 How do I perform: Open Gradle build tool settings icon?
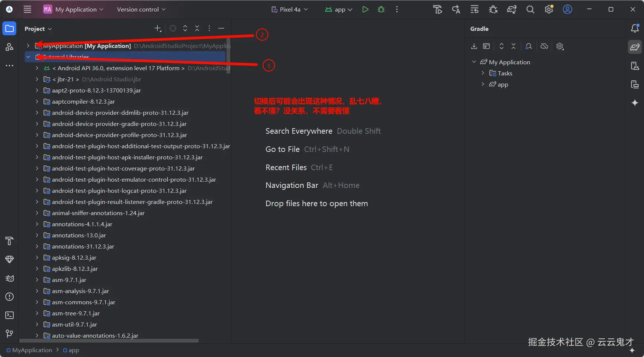[560, 46]
